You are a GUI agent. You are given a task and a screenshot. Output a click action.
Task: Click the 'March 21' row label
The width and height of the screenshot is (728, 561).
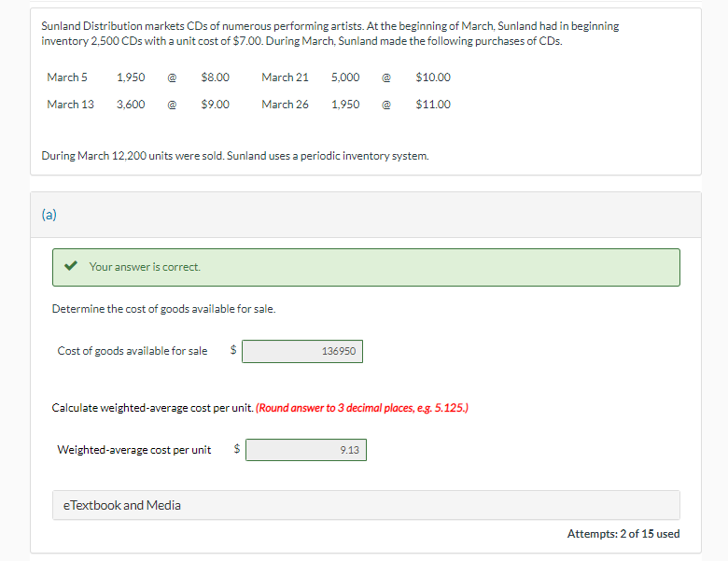tap(285, 77)
